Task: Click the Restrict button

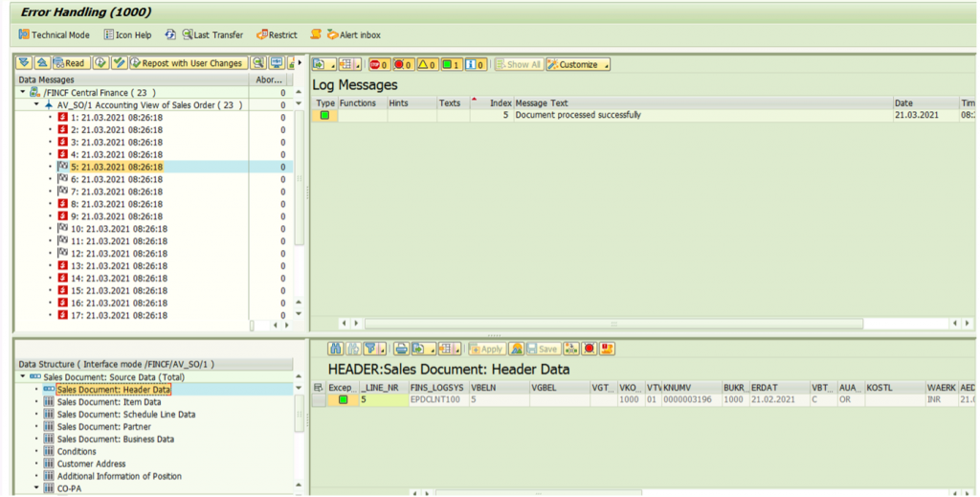Action: pos(277,35)
